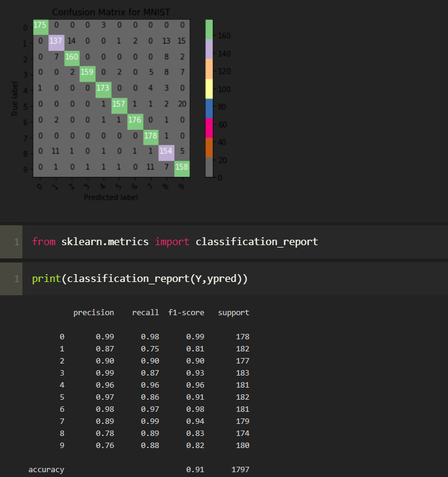Click the total support value 1797

[x=240, y=470]
